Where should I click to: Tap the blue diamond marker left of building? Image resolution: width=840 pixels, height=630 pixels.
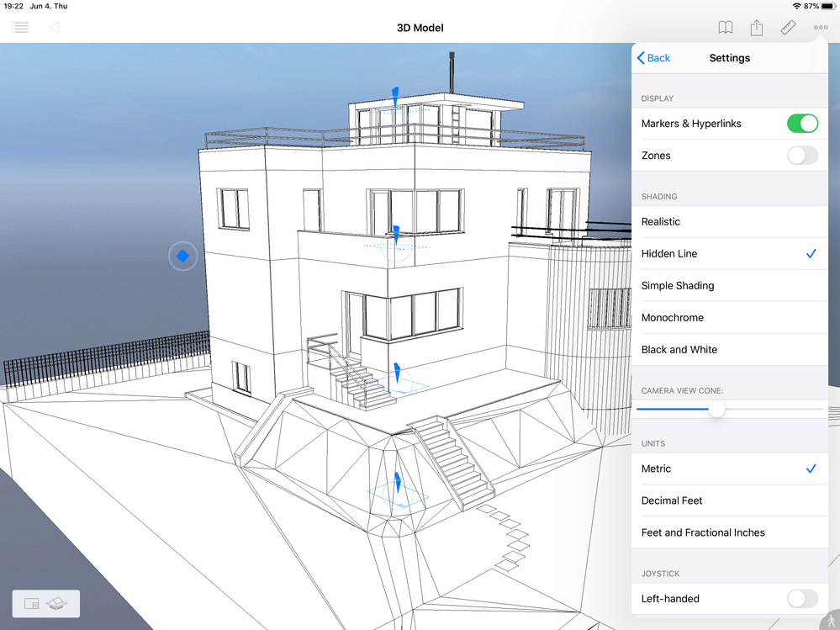pyautogui.click(x=182, y=256)
